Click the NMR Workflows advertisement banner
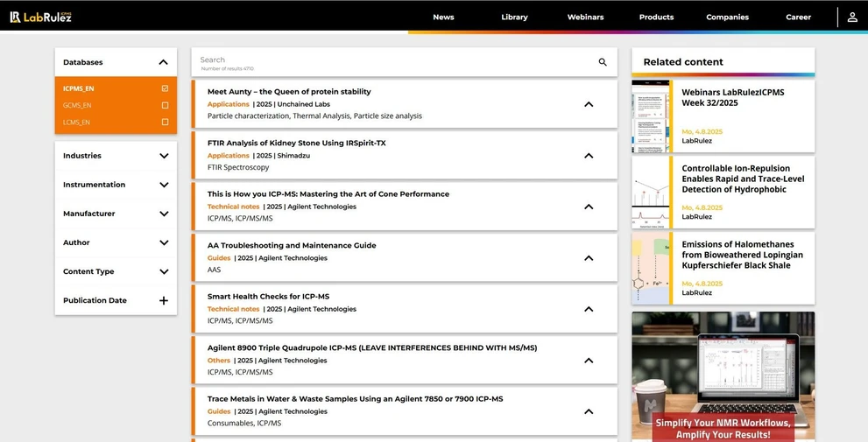 tap(723, 376)
